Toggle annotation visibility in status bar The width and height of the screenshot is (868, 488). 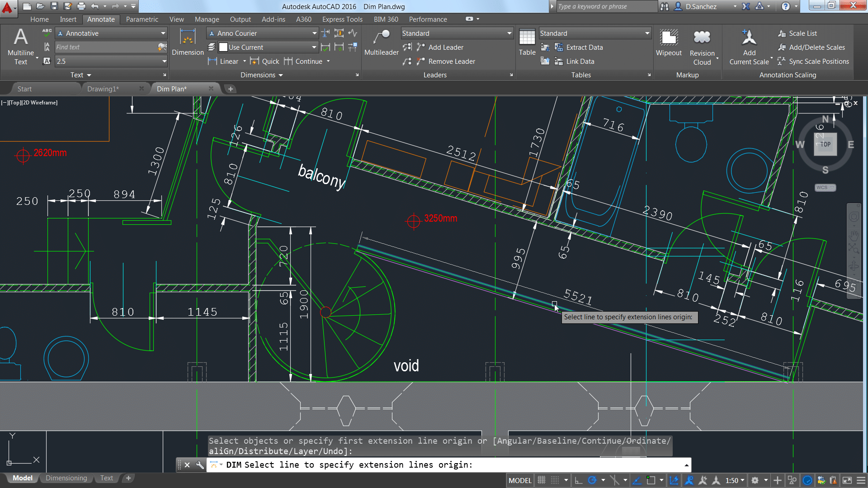689,480
